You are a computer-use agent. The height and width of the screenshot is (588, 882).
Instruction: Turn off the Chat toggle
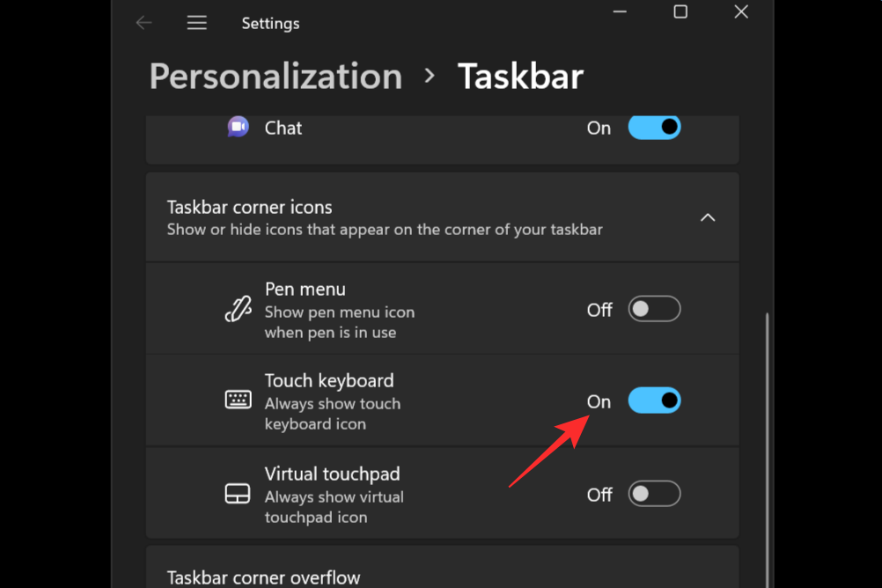(x=654, y=127)
